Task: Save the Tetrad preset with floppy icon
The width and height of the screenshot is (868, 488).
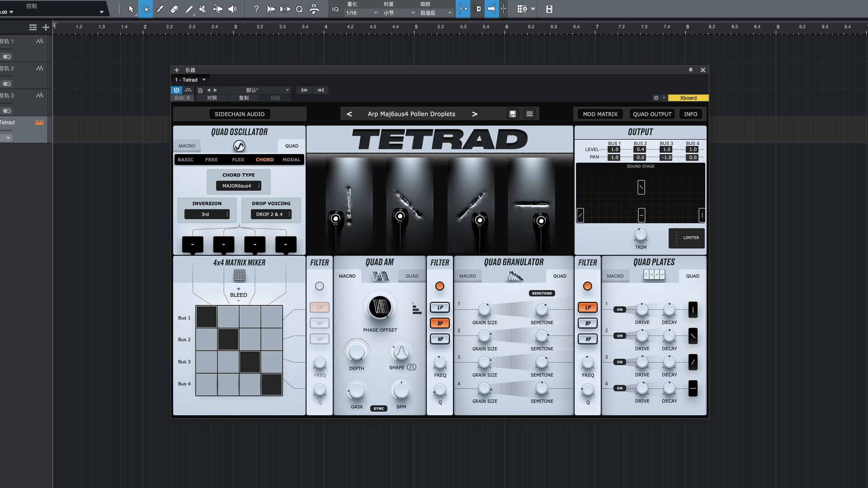Action: point(513,114)
